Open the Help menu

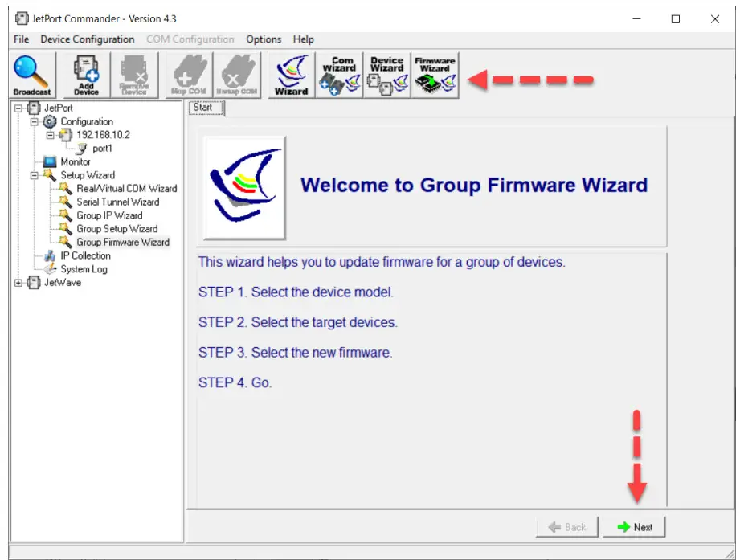304,39
